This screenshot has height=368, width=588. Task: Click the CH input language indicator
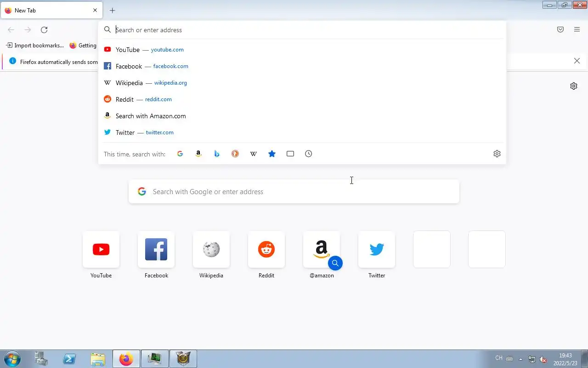(x=499, y=358)
